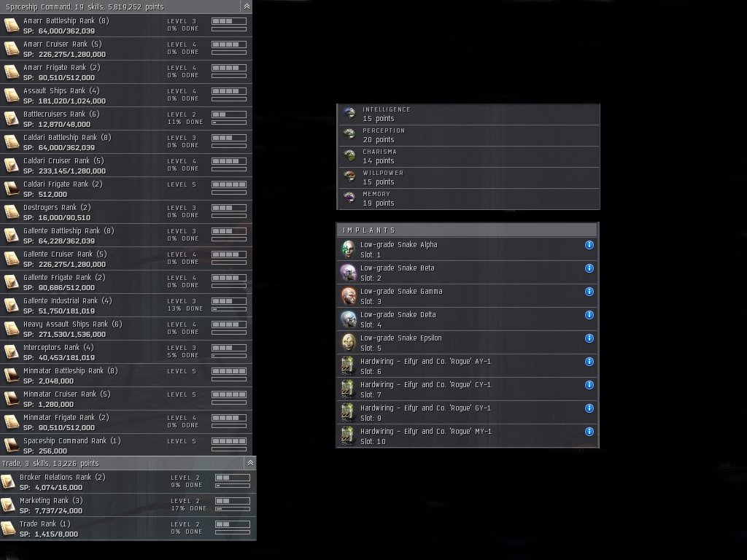747x560 pixels.
Task: Select the Heavy Assault Ships Rank (6) skill
Action: 125,329
